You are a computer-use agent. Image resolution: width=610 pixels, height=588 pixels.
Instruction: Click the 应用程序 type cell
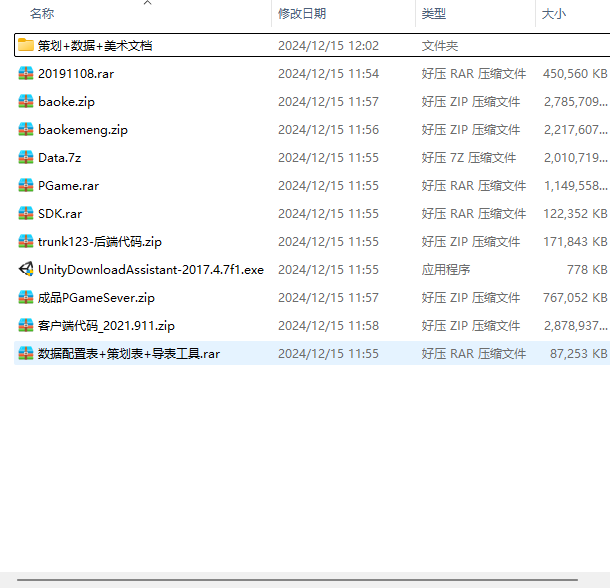(x=446, y=270)
